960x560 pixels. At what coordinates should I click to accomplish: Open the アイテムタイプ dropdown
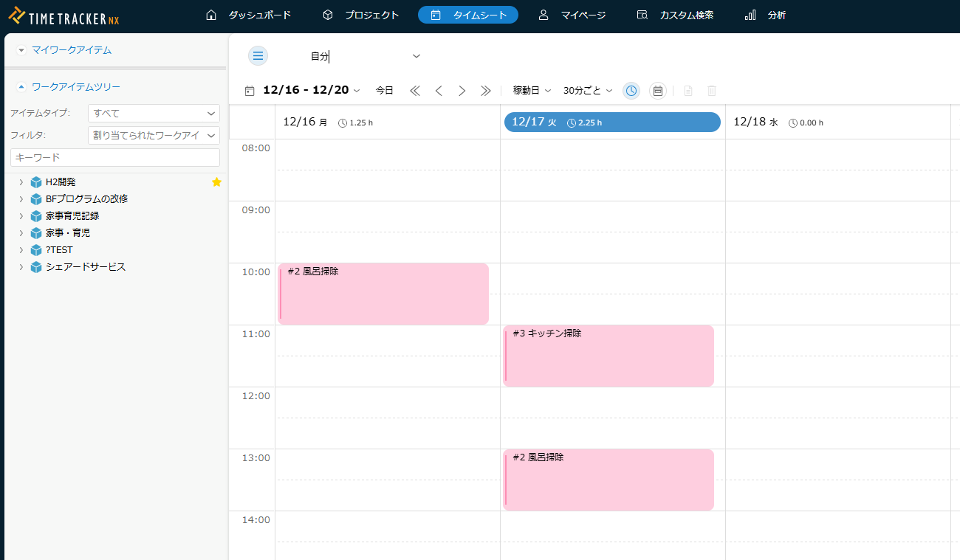tap(154, 113)
